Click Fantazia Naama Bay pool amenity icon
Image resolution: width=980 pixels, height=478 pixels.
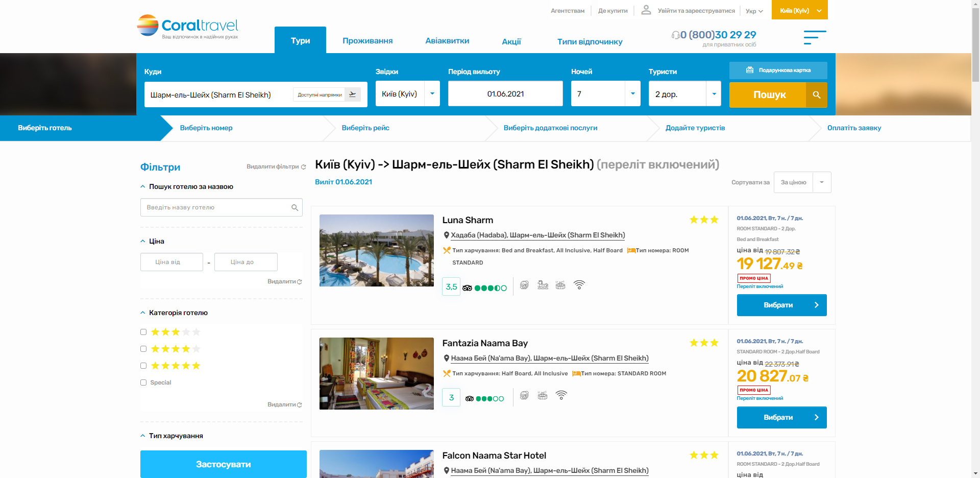(x=543, y=395)
